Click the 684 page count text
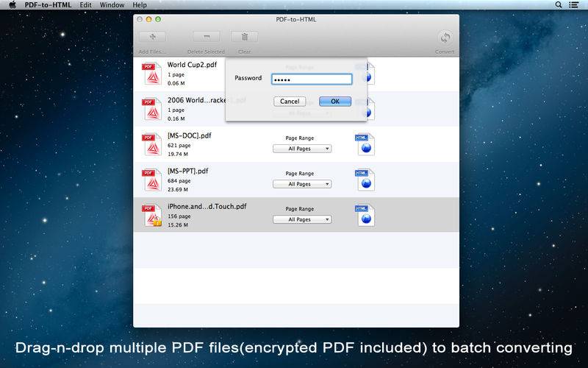Screen dimensions: 588x368 [x=179, y=180]
